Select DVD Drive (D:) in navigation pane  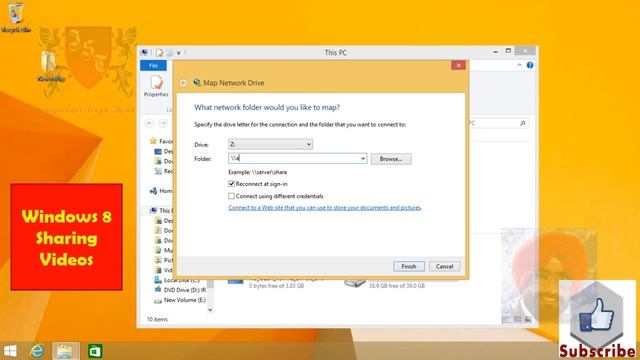tap(180, 290)
